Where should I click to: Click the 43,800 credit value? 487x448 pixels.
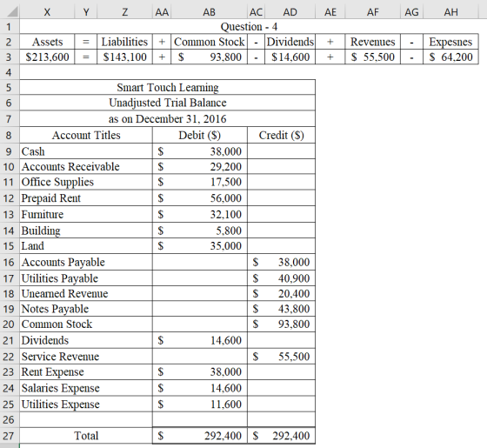282,309
